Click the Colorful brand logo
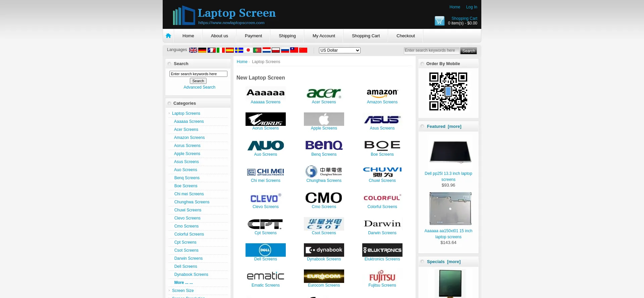 382,198
